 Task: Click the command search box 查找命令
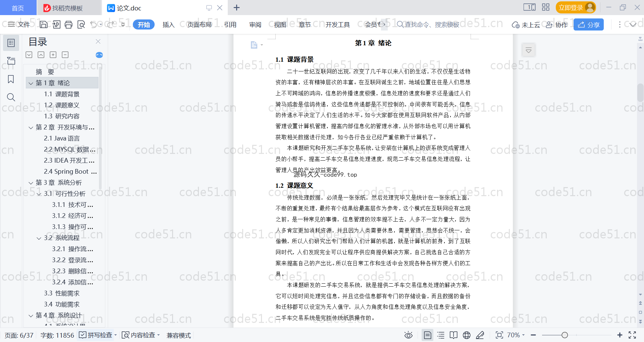click(x=431, y=24)
